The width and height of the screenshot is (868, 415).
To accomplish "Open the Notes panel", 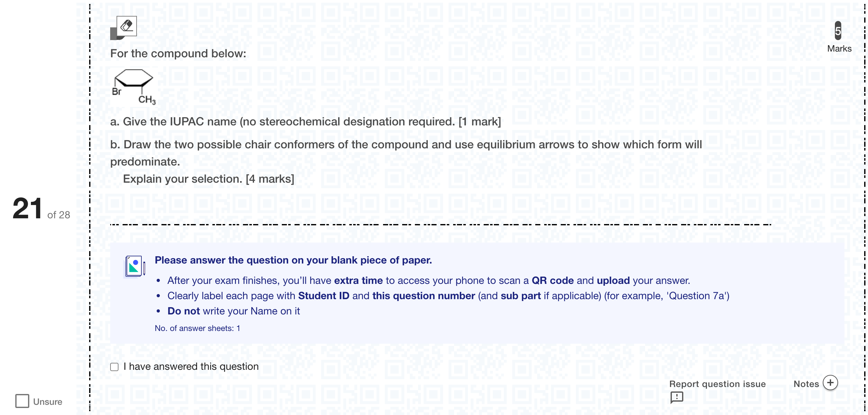I will click(x=806, y=384).
